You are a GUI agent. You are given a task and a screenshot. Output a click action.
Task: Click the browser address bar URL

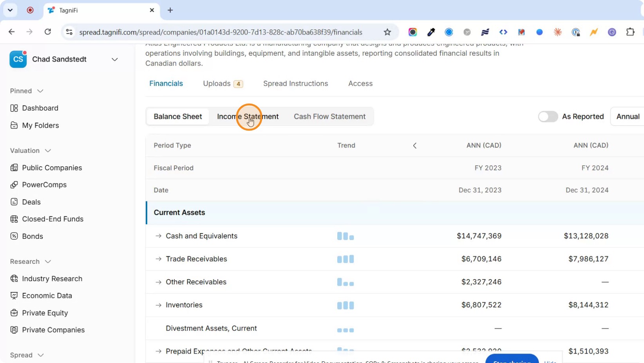221,32
